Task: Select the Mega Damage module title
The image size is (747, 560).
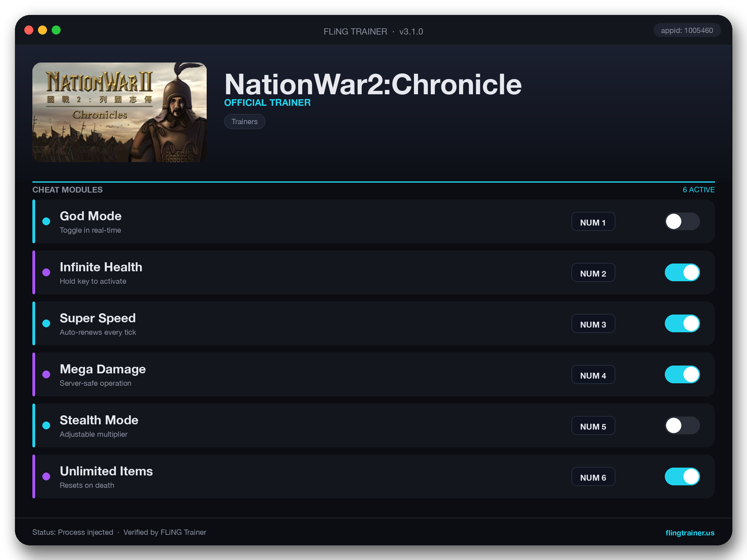Action: pos(103,369)
